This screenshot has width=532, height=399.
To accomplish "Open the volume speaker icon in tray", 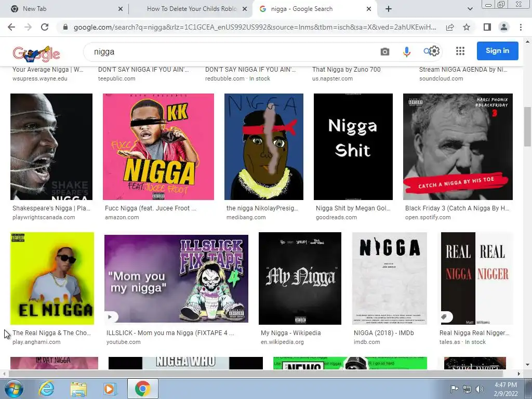I will coord(479,389).
